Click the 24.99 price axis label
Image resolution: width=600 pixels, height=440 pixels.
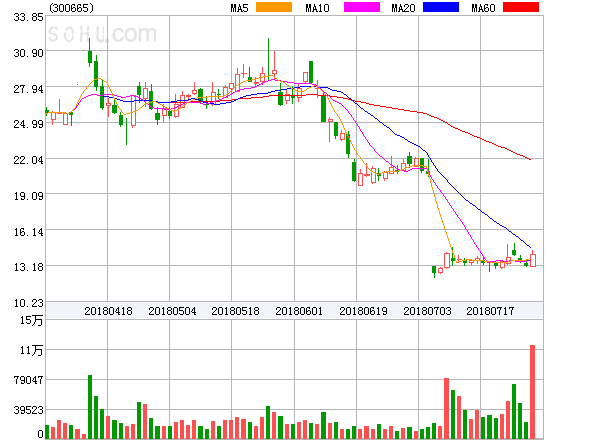tap(28, 124)
